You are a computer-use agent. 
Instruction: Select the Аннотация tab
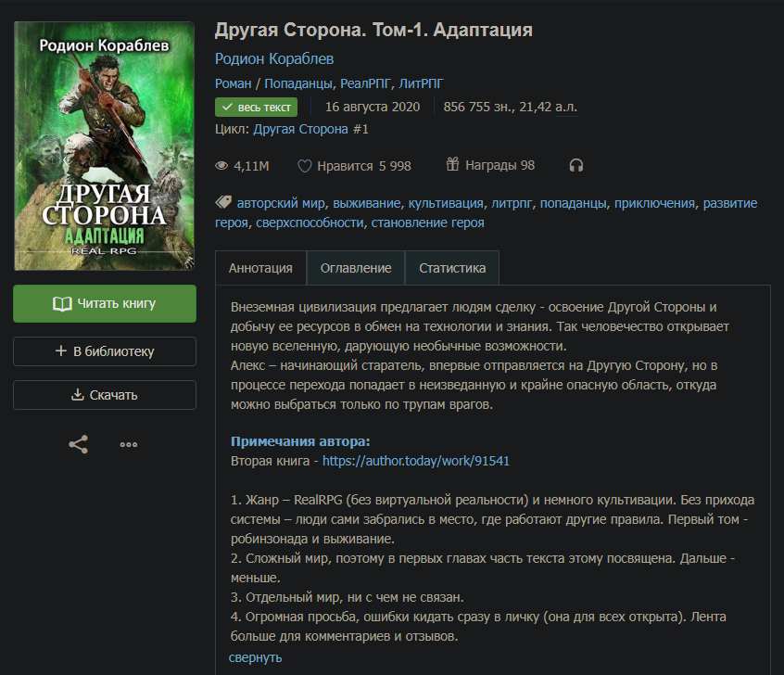pos(260,268)
